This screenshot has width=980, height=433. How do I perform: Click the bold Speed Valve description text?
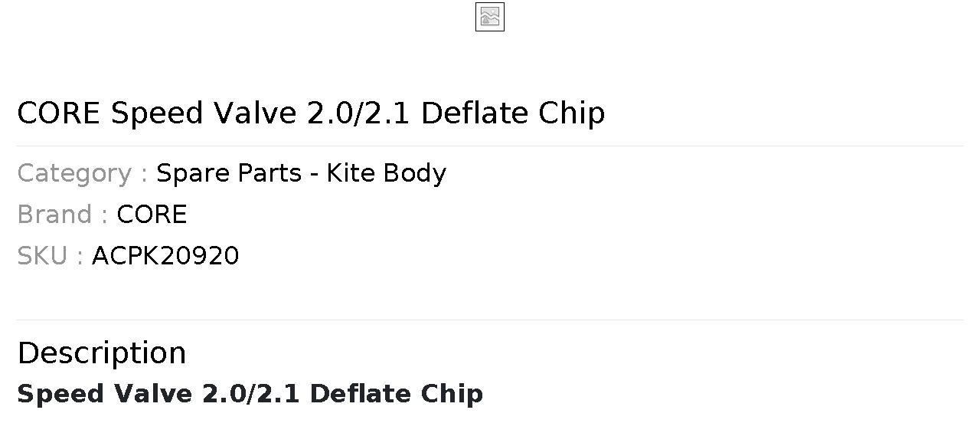(250, 394)
